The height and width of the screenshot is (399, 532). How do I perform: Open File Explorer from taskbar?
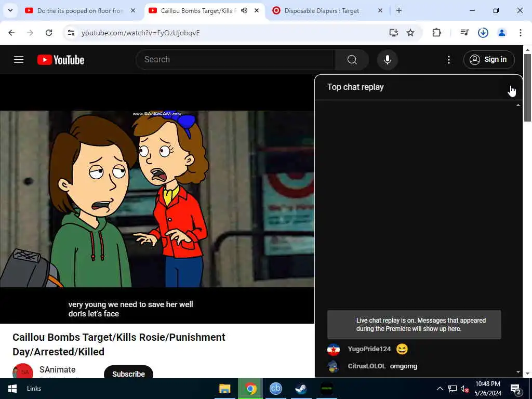click(x=224, y=389)
